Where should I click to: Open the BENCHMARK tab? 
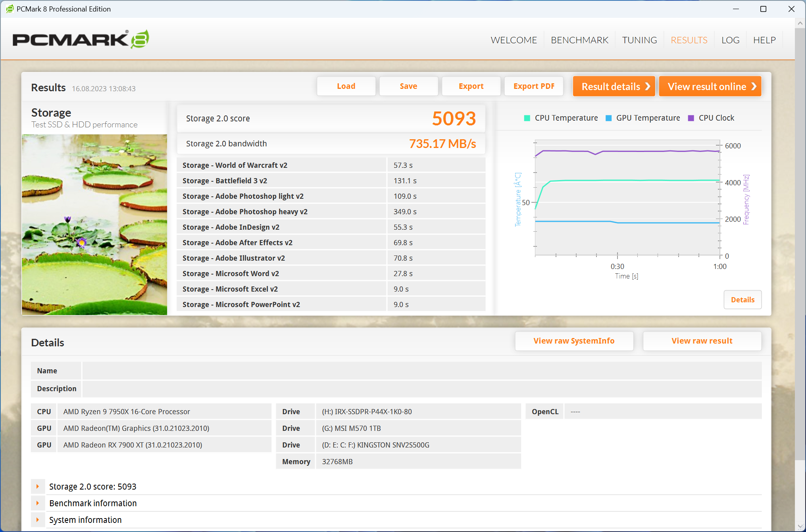point(579,40)
